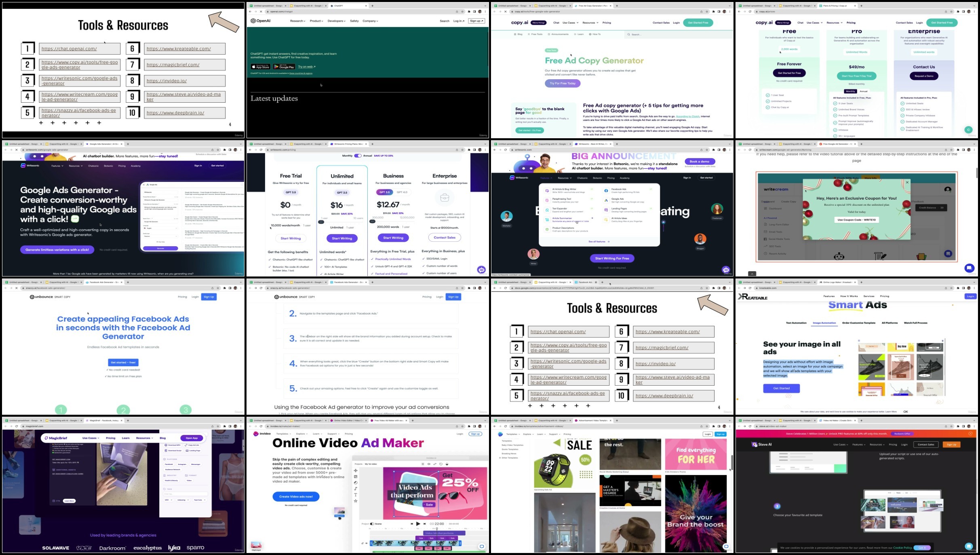Image resolution: width=980 pixels, height=555 pixels.
Task: Click the InVideo editor music note icon
Action: pos(356,489)
